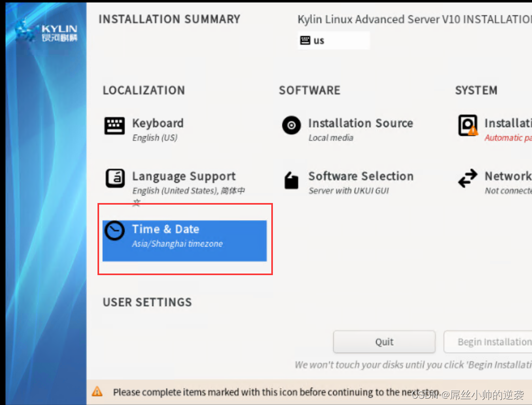Image resolution: width=532 pixels, height=405 pixels.
Task: Open the Keyboard settings label
Action: pos(158,123)
